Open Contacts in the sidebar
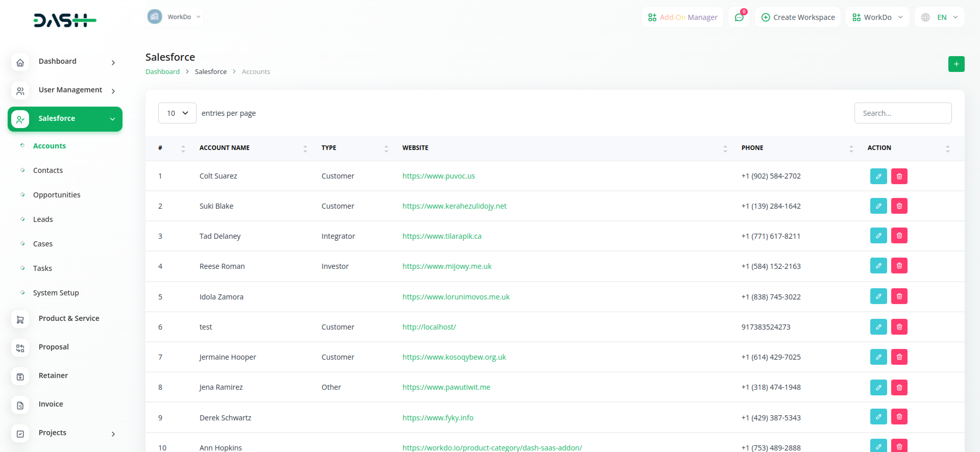 (x=48, y=170)
